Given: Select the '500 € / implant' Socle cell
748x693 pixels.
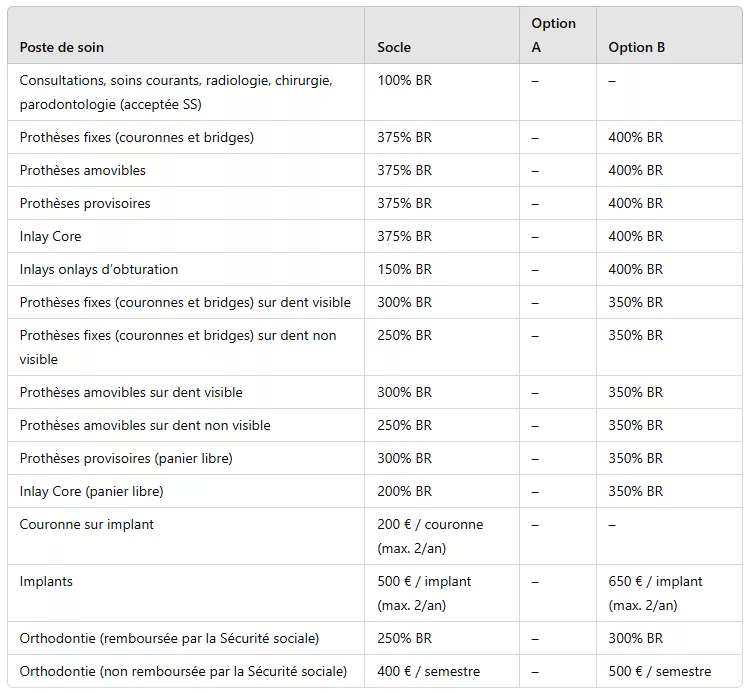Looking at the screenshot, I should click(x=424, y=593).
